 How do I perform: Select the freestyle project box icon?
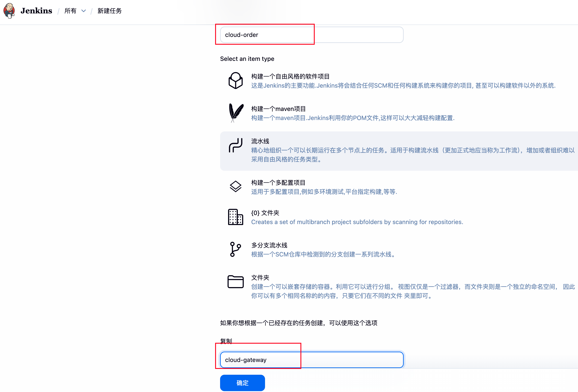tap(235, 81)
